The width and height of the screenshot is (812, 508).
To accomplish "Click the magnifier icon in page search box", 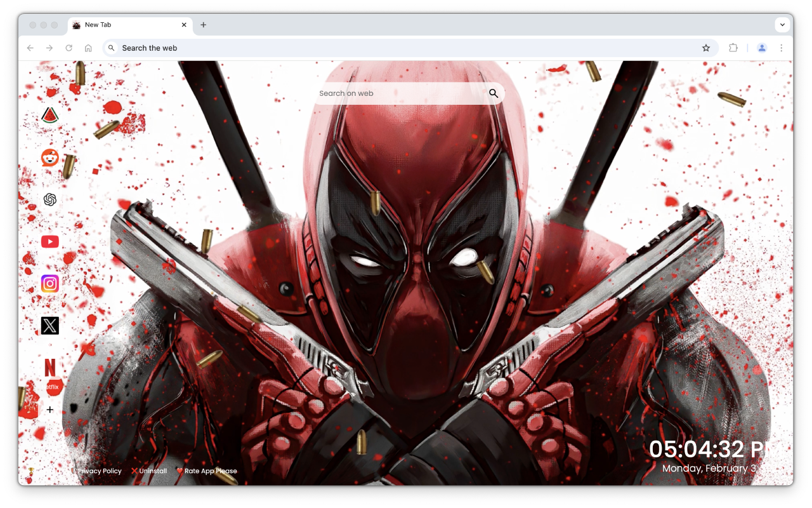I will pyautogui.click(x=494, y=93).
